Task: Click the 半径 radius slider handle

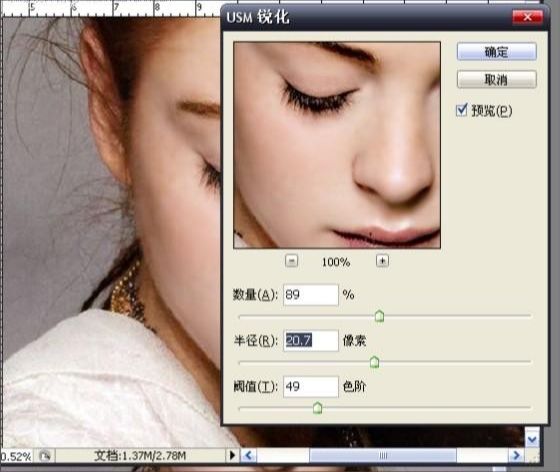Action: pyautogui.click(x=374, y=362)
